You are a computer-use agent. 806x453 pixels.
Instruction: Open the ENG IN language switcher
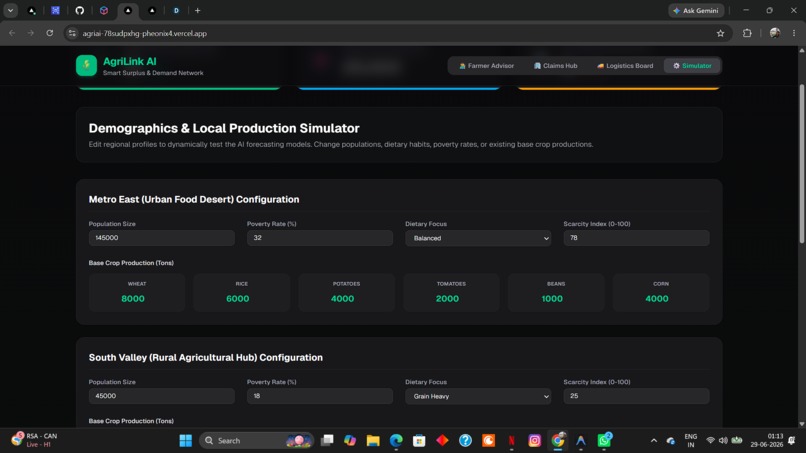pos(691,441)
